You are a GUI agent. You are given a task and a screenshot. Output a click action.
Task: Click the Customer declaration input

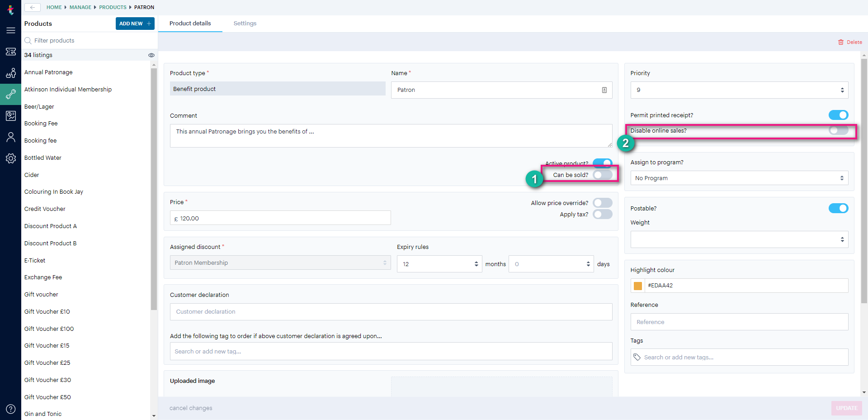tap(391, 312)
